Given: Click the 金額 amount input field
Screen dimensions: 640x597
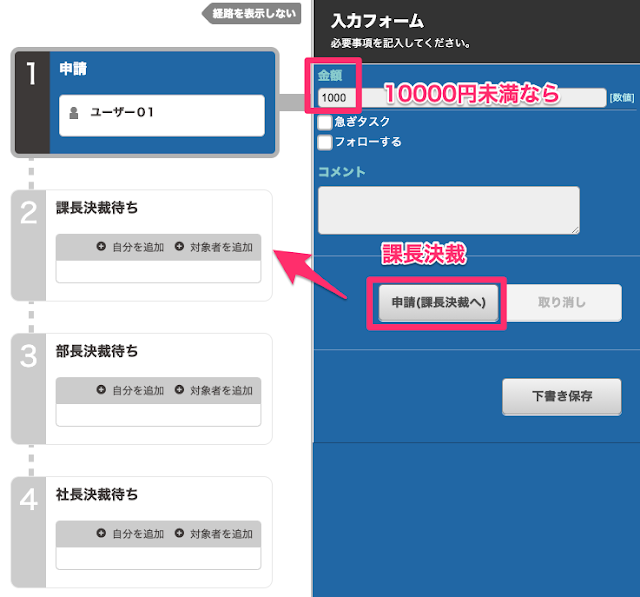Looking at the screenshot, I should tap(462, 98).
